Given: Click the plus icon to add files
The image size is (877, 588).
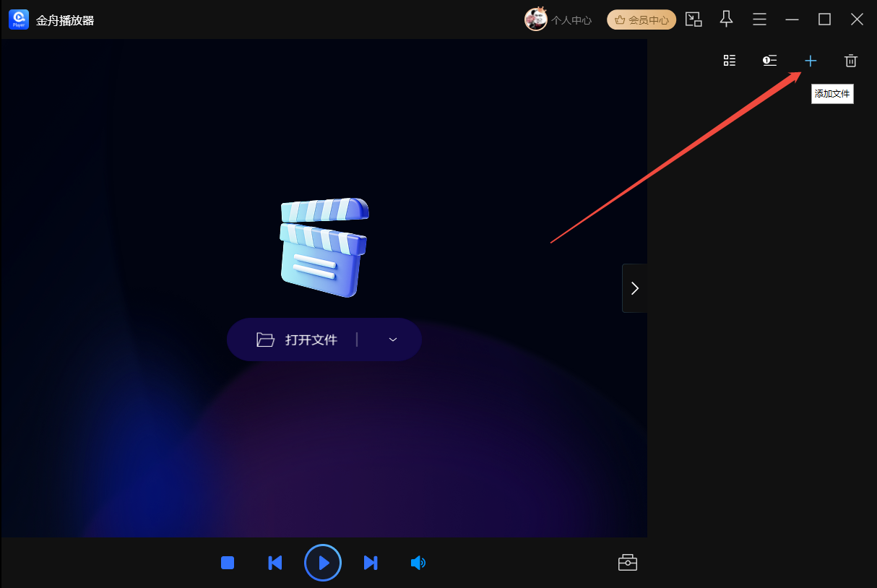Looking at the screenshot, I should coord(811,61).
